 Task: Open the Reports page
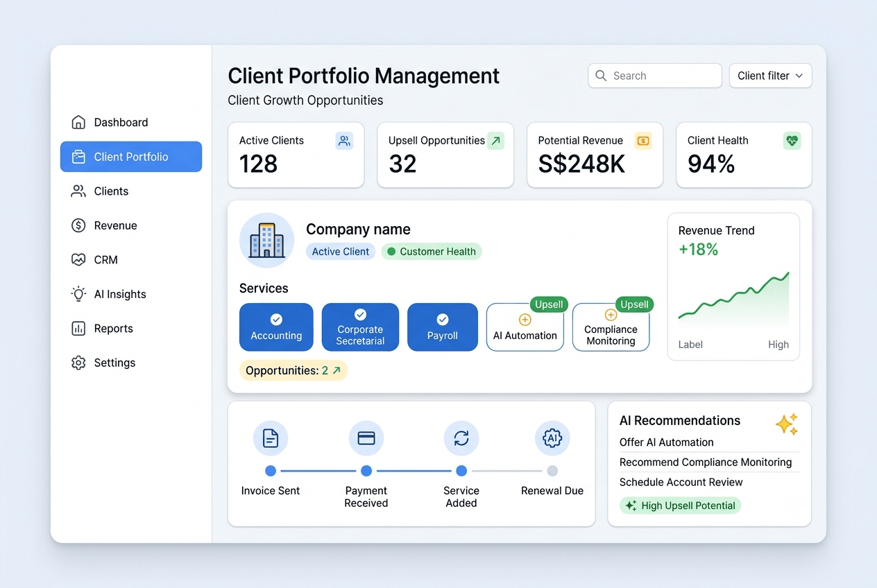131,329
